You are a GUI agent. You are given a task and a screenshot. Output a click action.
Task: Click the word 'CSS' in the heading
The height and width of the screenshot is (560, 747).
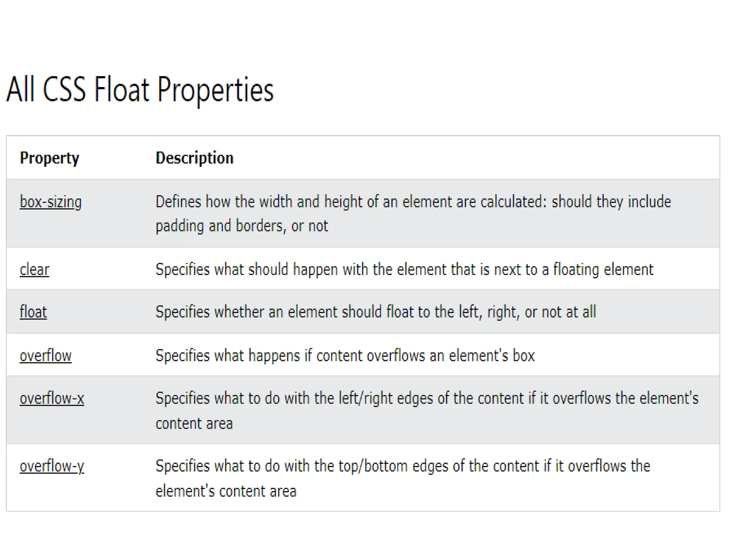[65, 89]
